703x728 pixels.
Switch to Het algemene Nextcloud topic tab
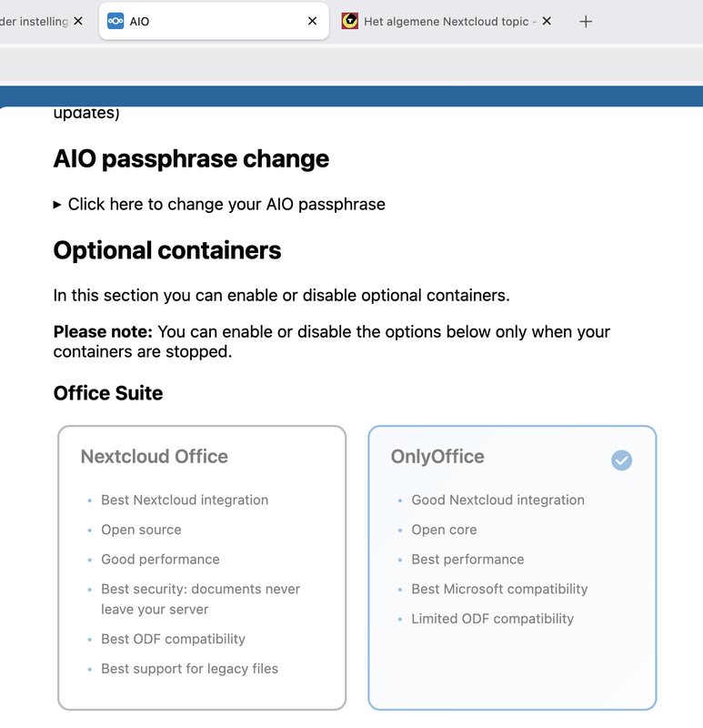click(x=446, y=21)
